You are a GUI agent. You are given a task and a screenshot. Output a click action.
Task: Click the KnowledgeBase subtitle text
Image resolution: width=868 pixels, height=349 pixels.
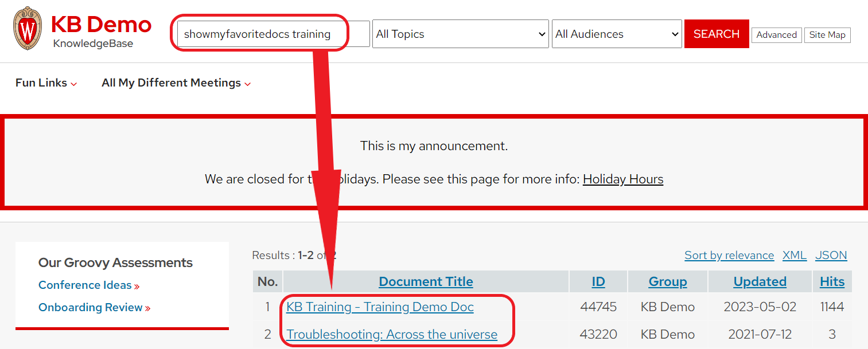coord(93,44)
